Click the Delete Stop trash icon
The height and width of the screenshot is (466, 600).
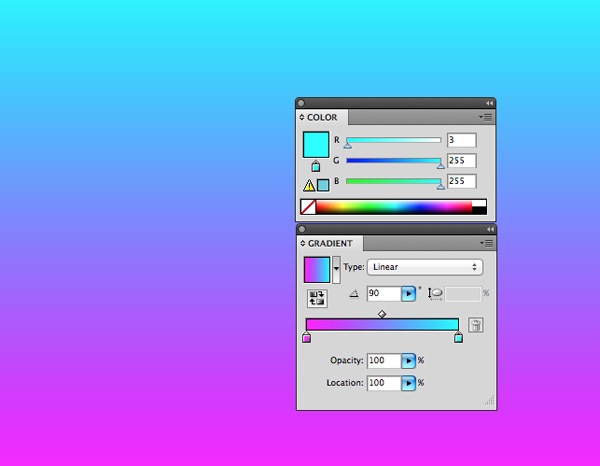(x=476, y=325)
